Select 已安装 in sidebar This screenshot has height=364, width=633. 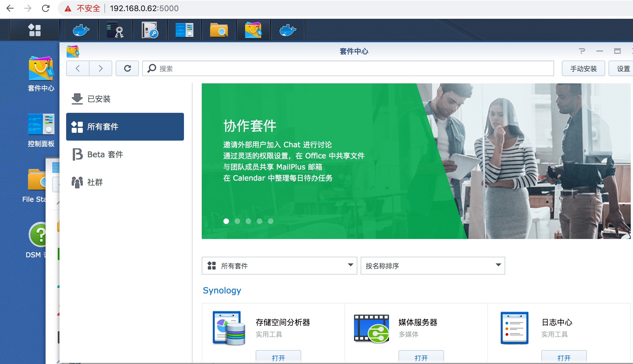125,99
